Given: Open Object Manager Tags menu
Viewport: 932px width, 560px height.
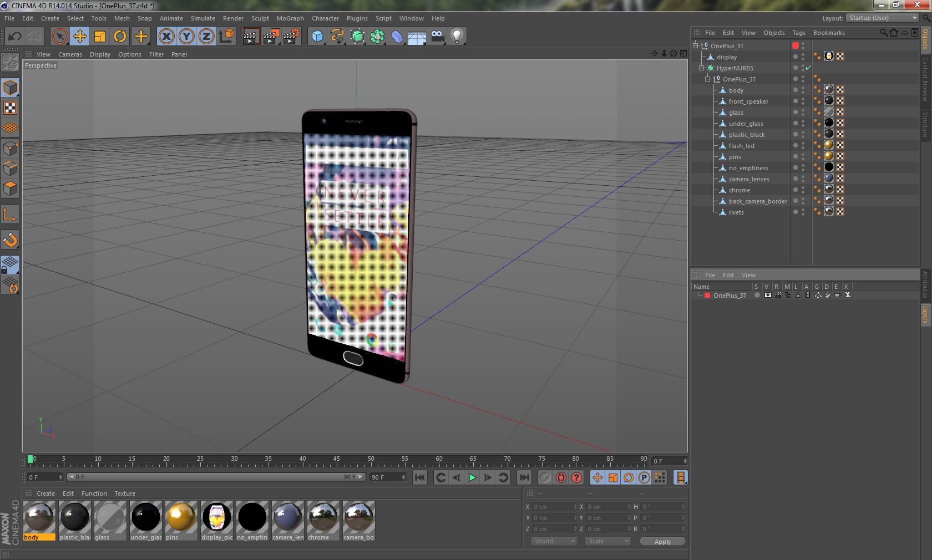Looking at the screenshot, I should (x=799, y=33).
